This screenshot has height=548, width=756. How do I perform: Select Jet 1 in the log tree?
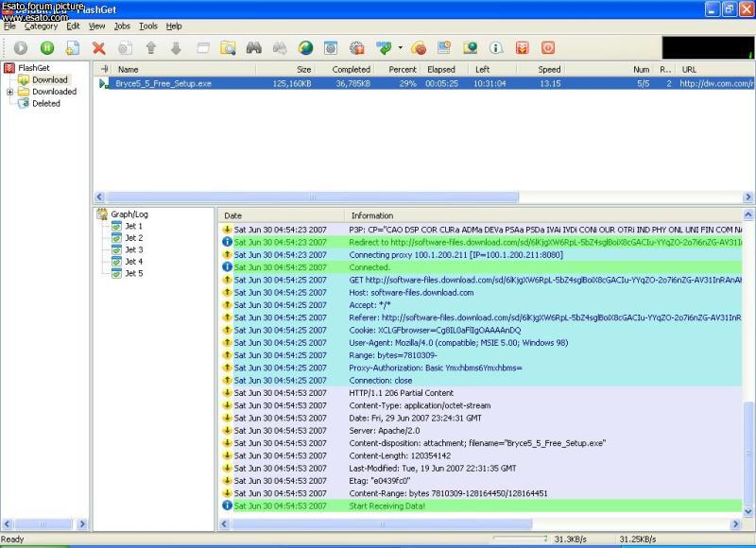(x=133, y=226)
